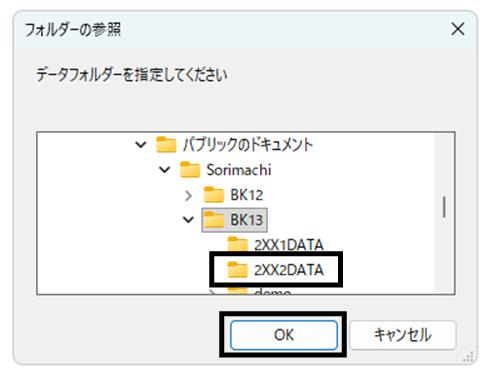Click the 2XX2DATA folder icon
The height and width of the screenshot is (369, 488).
pos(238,270)
